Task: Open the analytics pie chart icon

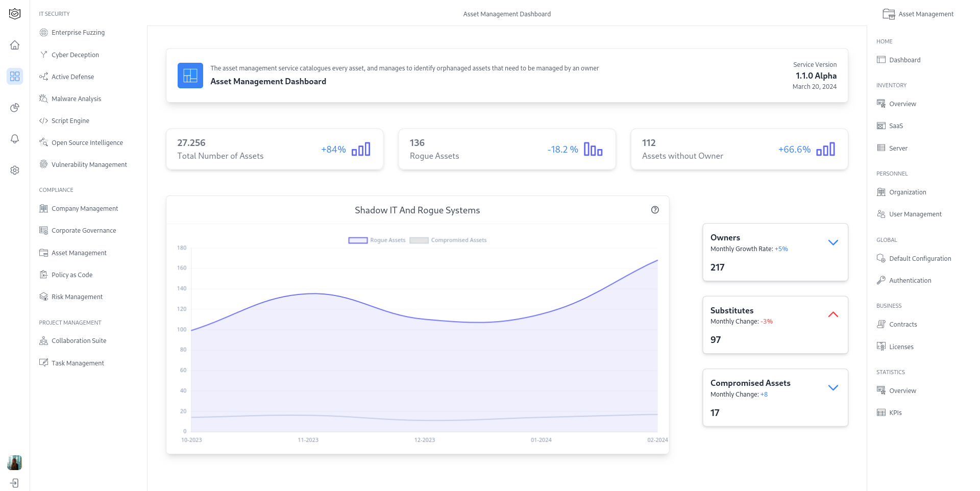Action: pyautogui.click(x=15, y=108)
